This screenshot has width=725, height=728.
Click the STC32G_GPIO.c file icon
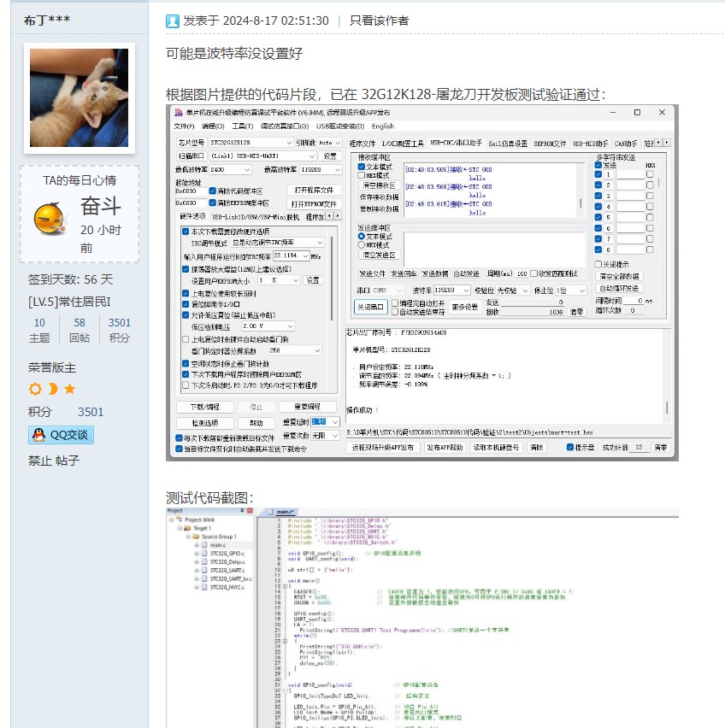coord(203,554)
